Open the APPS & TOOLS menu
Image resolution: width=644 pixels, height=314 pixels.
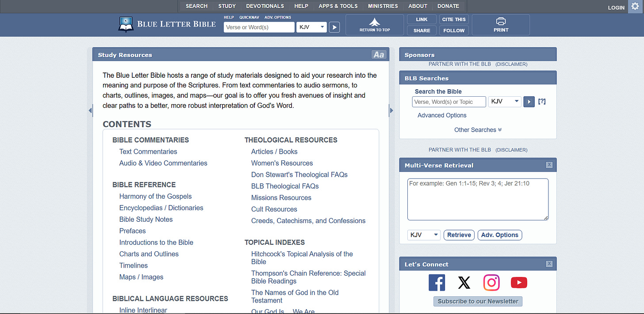(x=338, y=6)
